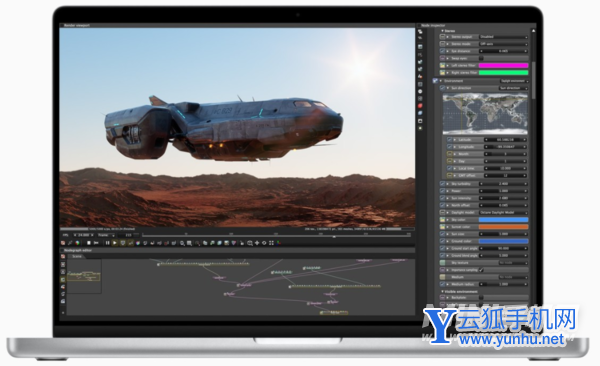Image resolution: width=600 pixels, height=366 pixels.
Task: Select the four-arrow move icon in viewport toolbar
Action: 257,243
